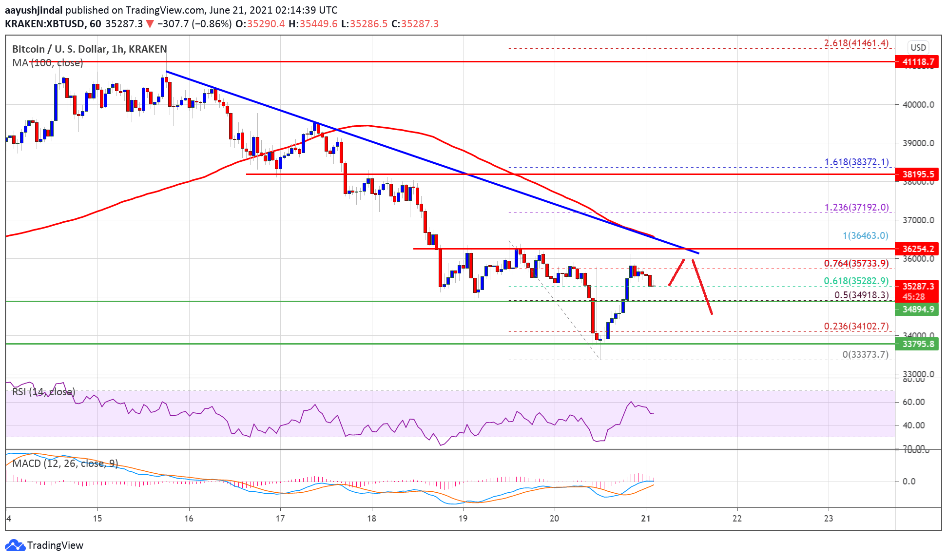Screen dimensions: 947x560
Task: Click the MA (100, close) indicator label
Action: click(x=47, y=63)
